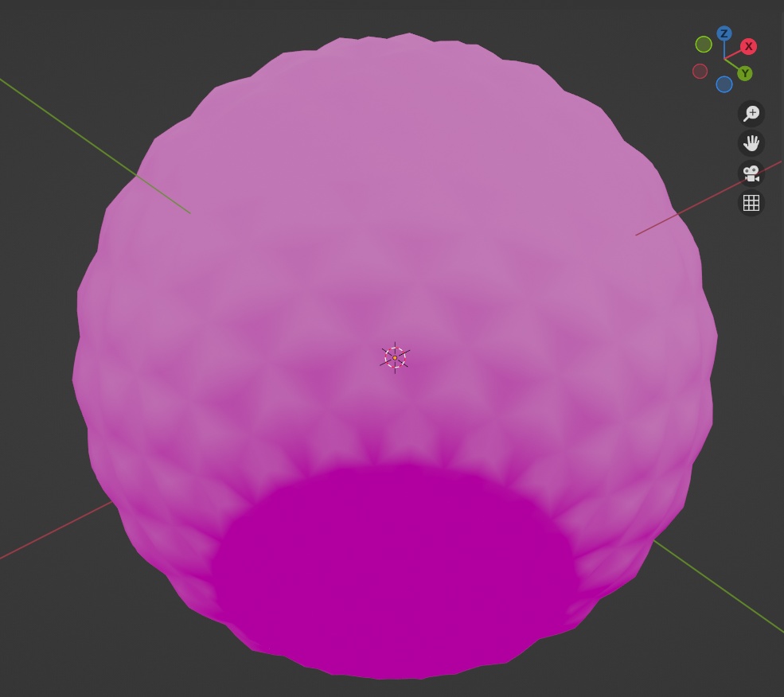Align view to the green Y axis
Screen dimensions: 784x697
coord(745,73)
